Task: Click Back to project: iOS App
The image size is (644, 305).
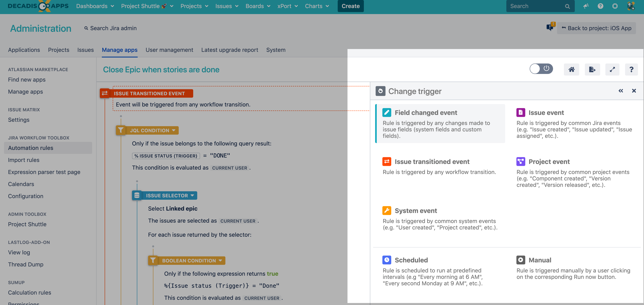Action: click(x=596, y=28)
